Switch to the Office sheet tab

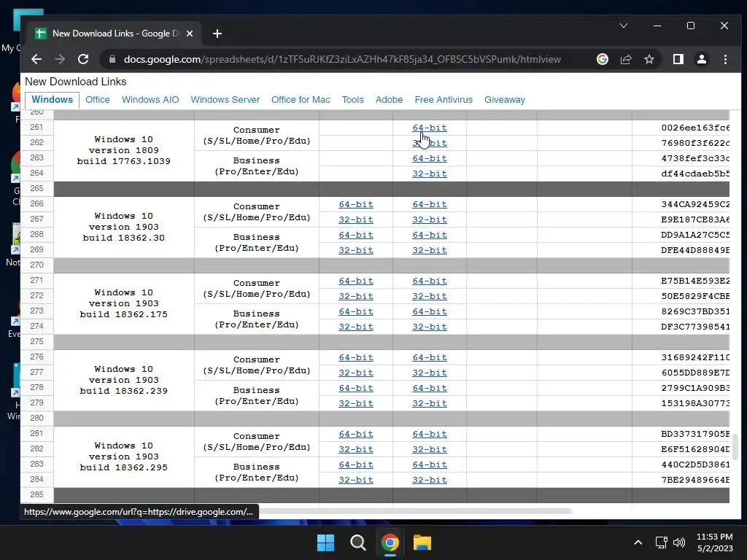click(98, 99)
